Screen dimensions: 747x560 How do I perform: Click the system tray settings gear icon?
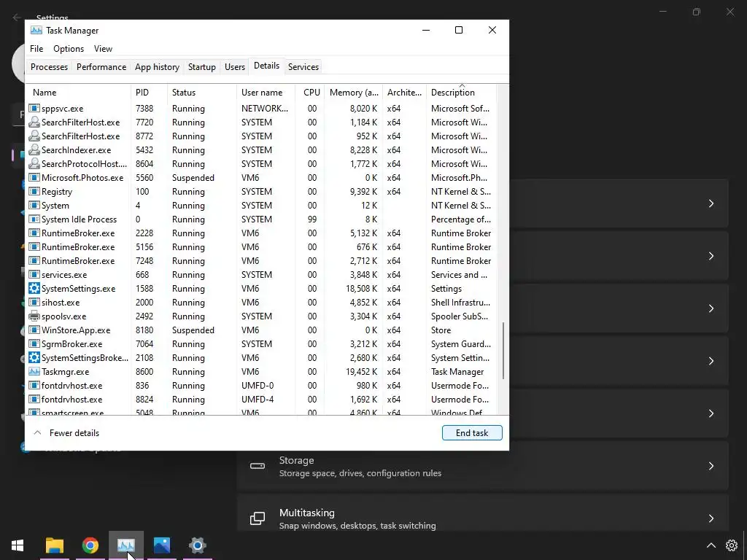coord(732,545)
